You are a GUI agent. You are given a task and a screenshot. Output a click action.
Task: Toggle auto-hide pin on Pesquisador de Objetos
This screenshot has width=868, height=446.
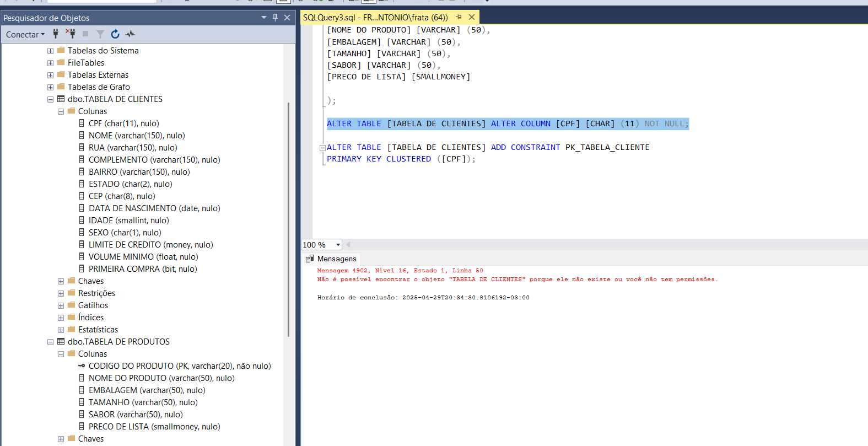point(276,18)
